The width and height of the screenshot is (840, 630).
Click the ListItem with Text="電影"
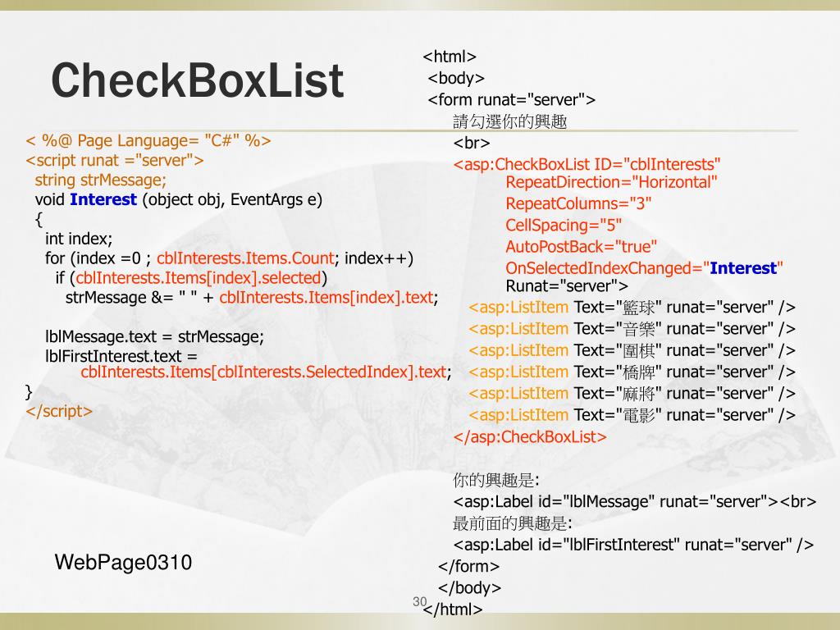(632, 414)
